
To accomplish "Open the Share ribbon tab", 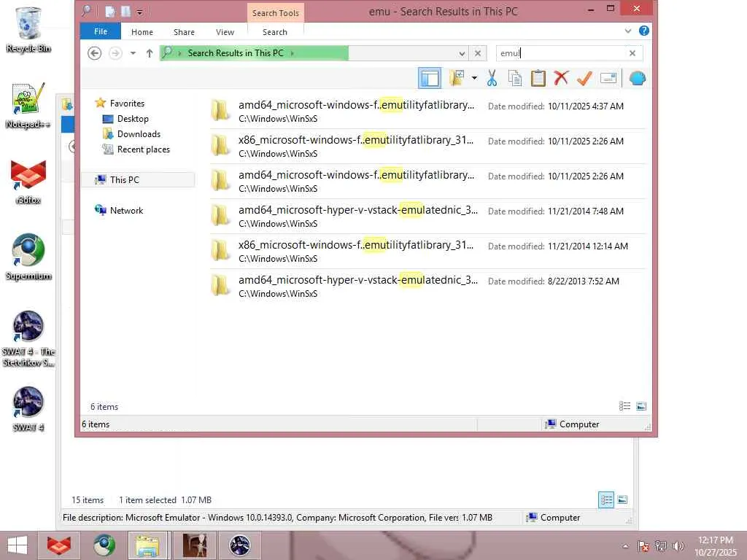I will click(x=184, y=32).
